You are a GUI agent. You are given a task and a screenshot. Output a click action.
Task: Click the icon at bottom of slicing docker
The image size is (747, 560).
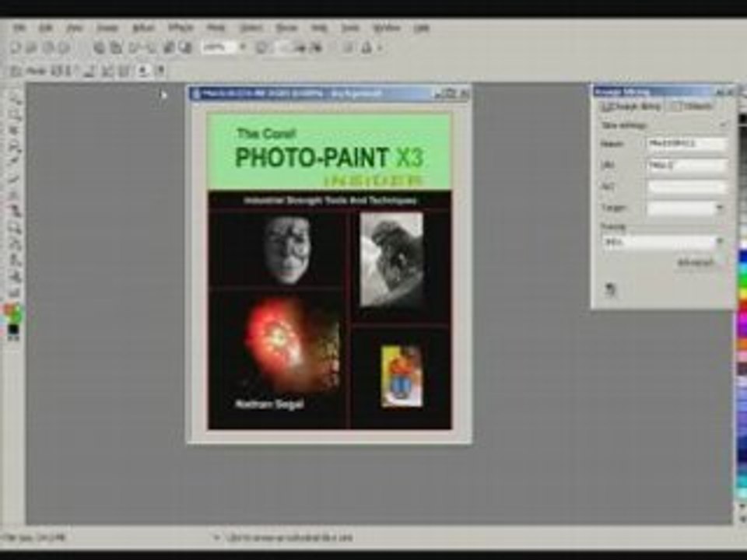[610, 289]
